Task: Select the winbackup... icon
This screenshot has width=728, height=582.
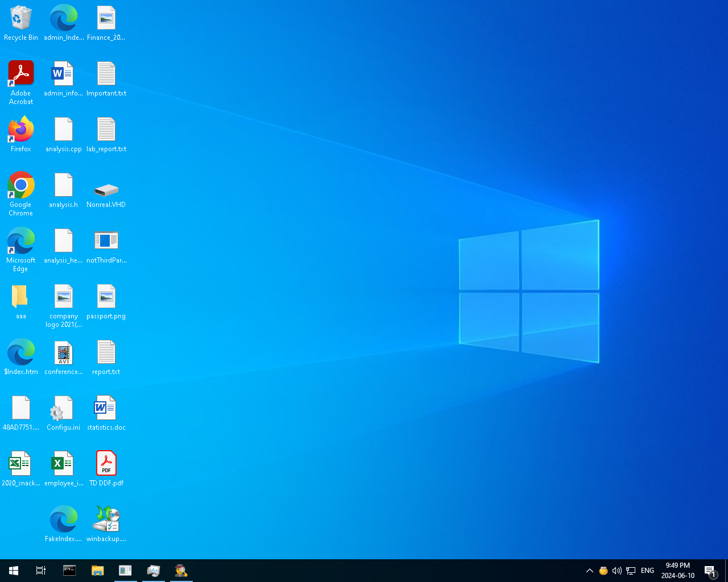Action: [x=106, y=525]
